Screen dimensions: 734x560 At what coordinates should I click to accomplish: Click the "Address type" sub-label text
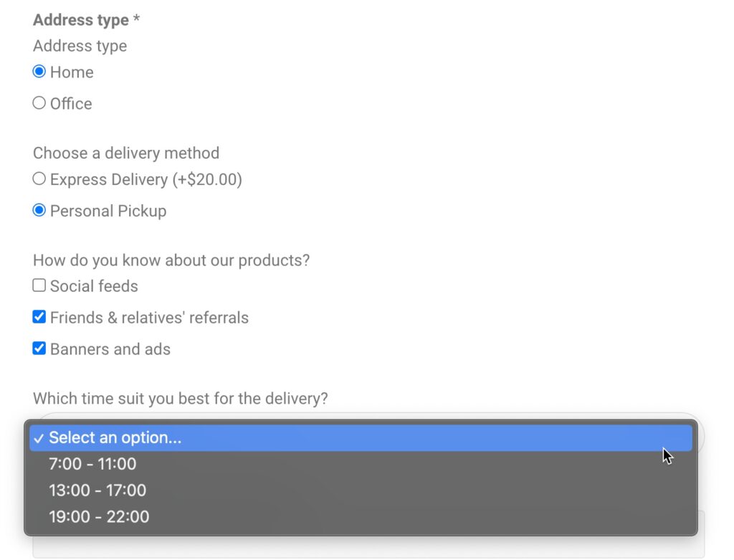tap(79, 46)
